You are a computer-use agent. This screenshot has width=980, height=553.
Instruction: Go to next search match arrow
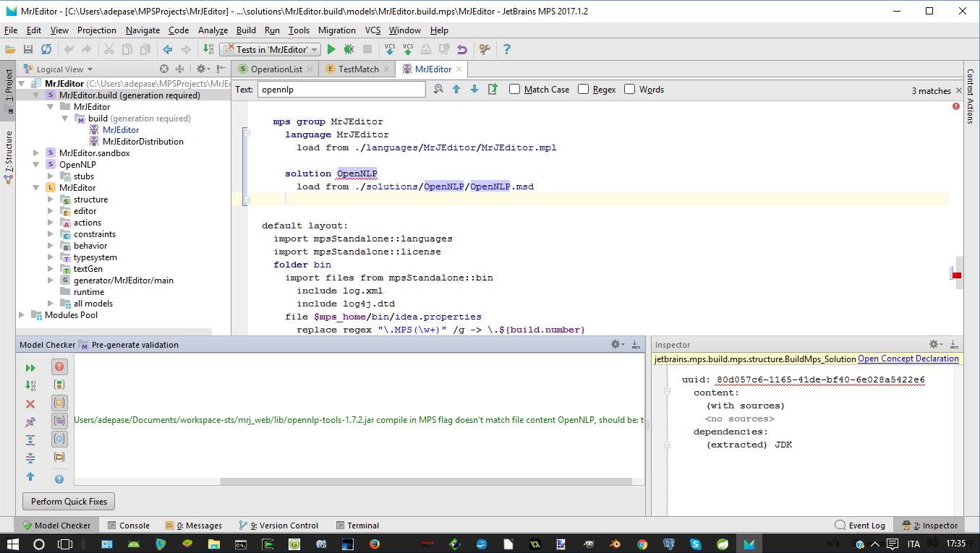coord(474,90)
